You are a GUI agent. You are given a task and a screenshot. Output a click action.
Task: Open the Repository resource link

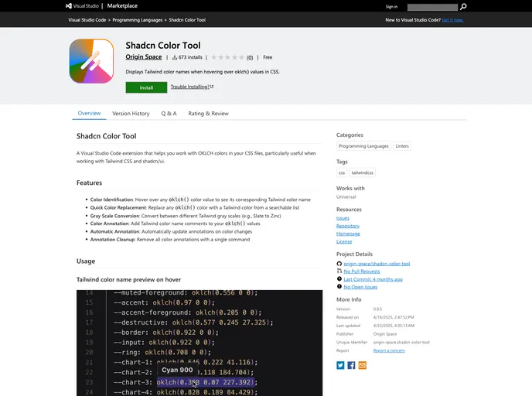tap(348, 226)
